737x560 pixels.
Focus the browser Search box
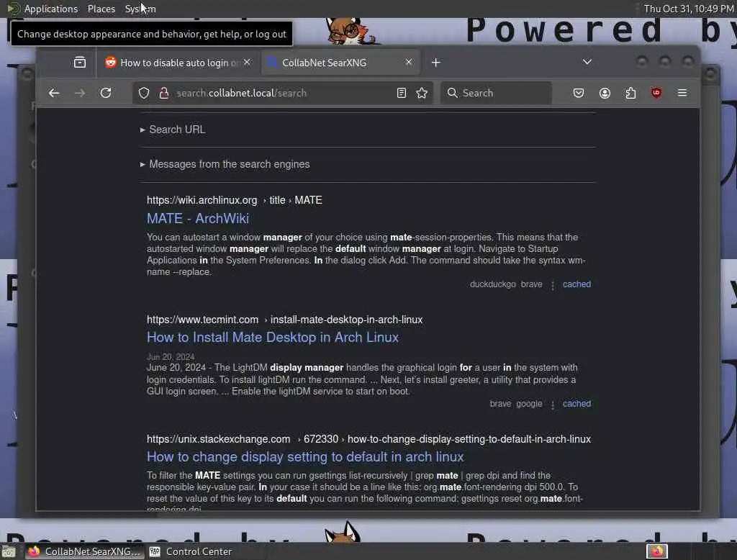pos(496,93)
